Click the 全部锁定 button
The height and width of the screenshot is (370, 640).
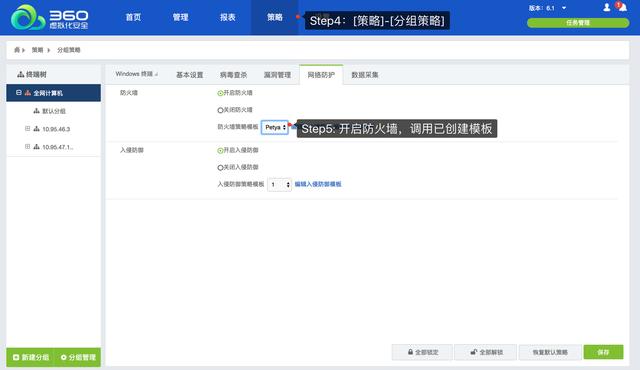[x=422, y=352]
